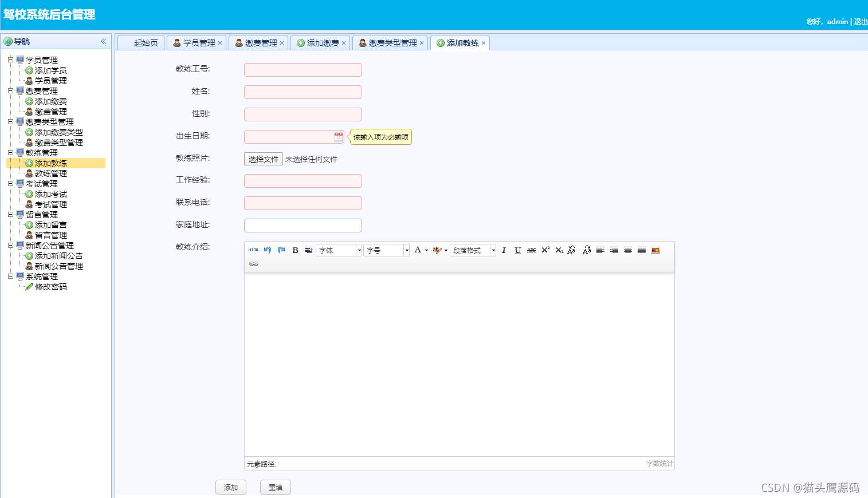Click the 添加 submit button
The image size is (868, 498).
(x=231, y=487)
